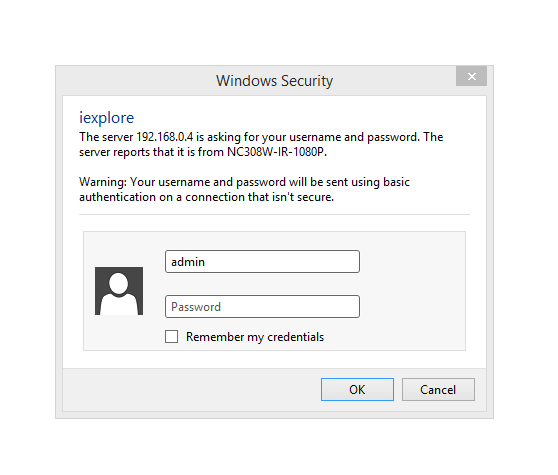The image size is (558, 475).
Task: Confirm the login with OK
Action: point(357,390)
